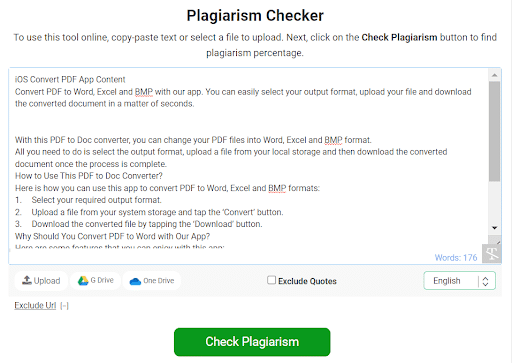This screenshot has height=363, width=512.
Task: Open the Google Drive icon
Action: [x=83, y=281]
